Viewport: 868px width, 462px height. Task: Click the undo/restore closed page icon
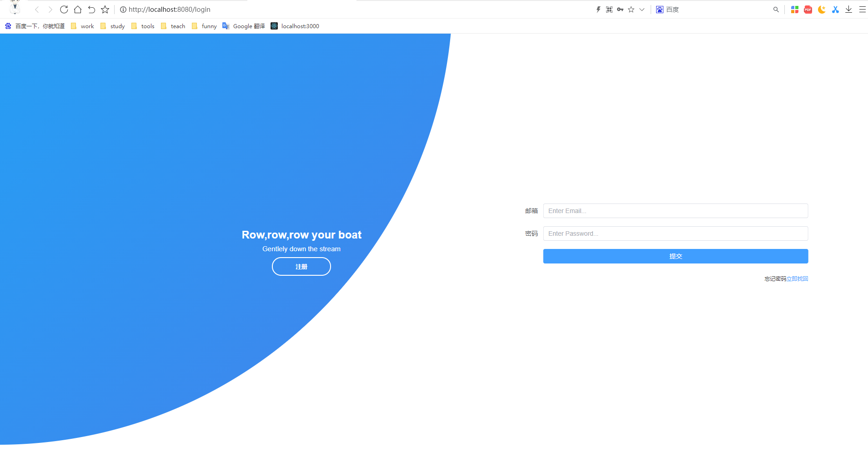(91, 10)
